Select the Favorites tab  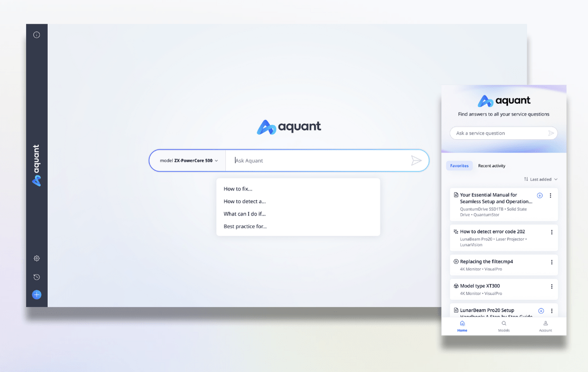coord(460,165)
